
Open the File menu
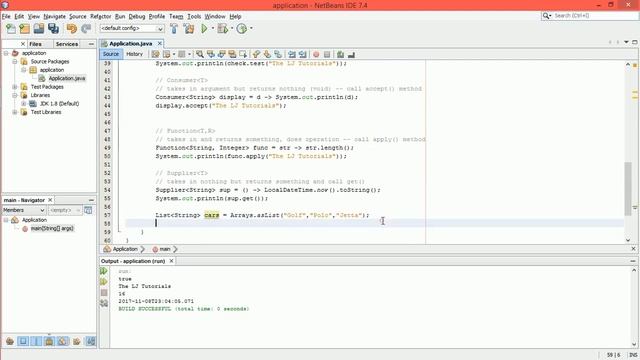coord(6,16)
